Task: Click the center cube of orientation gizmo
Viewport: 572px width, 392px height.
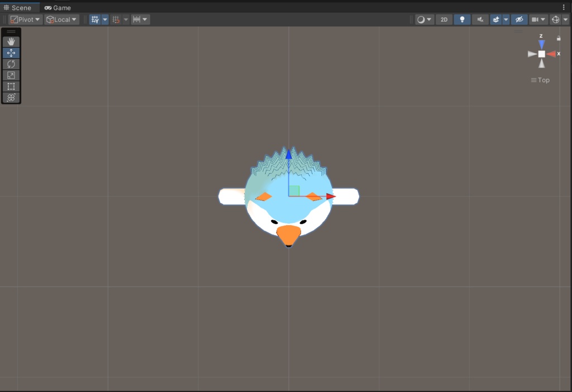Action: 542,54
